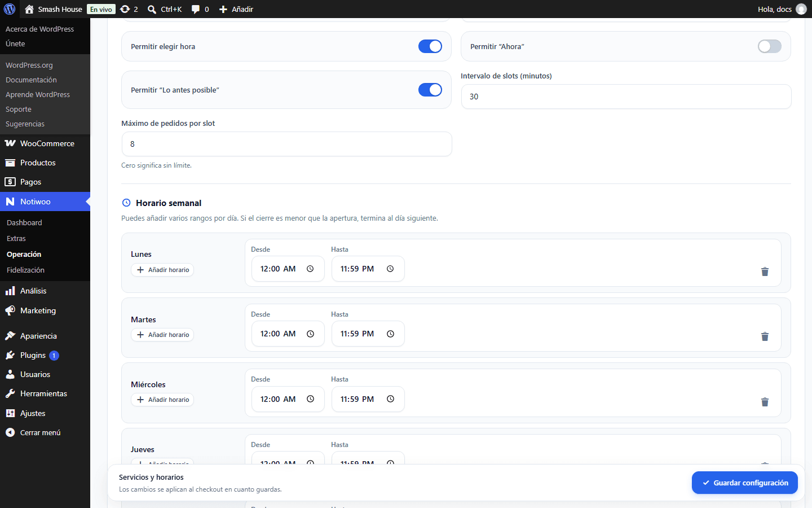Screen dimensions: 812x508
Task: Click the Intervalo de slots input field
Action: pos(626,97)
